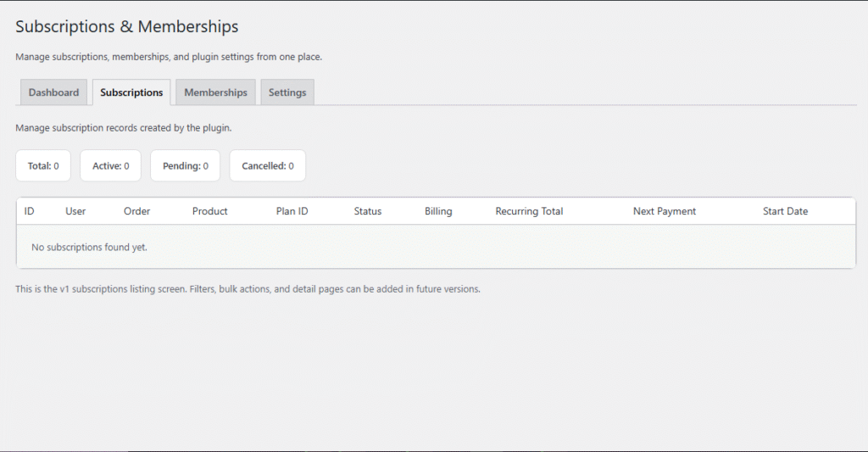
Task: Click the Recurring Total column header
Action: [x=529, y=211]
